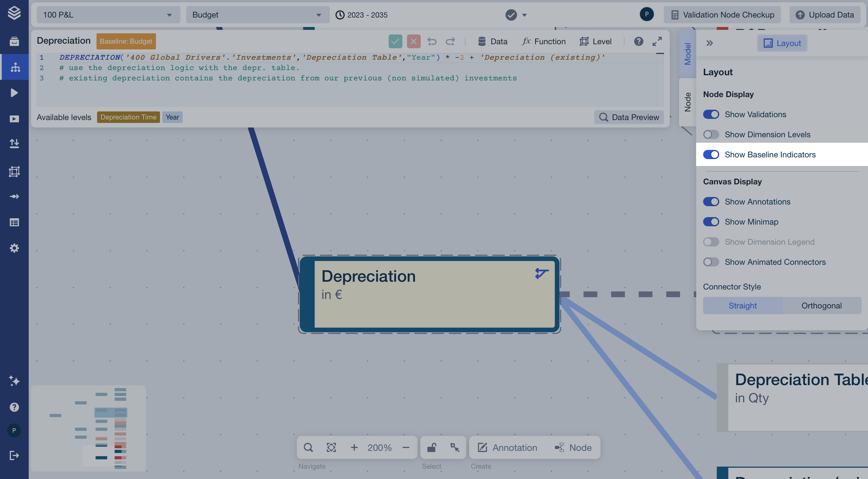Click the zoom out minus button

[x=406, y=447]
